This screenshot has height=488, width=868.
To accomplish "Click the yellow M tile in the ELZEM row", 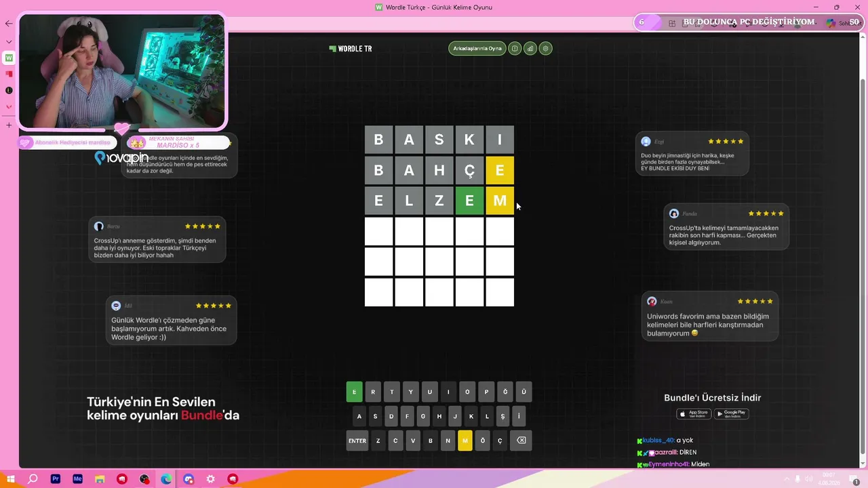I will pyautogui.click(x=500, y=201).
